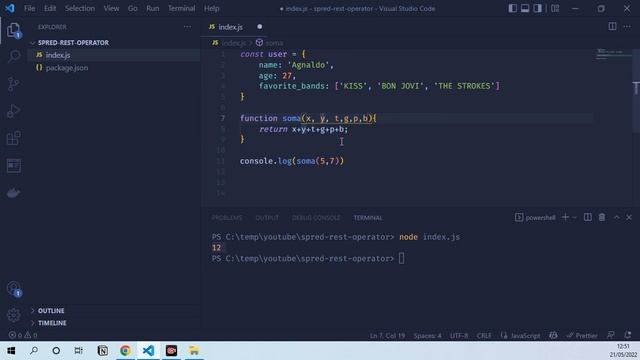Image resolution: width=640 pixels, height=360 pixels.
Task: Open the Windows Start button
Action: pos(11,351)
